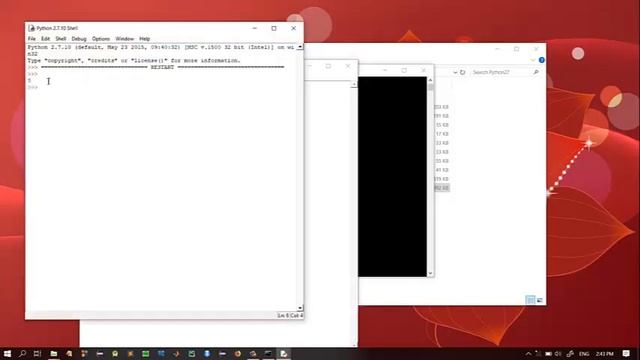Open taskbar Search
Screen dimensions: 640x360
[x=22, y=353]
